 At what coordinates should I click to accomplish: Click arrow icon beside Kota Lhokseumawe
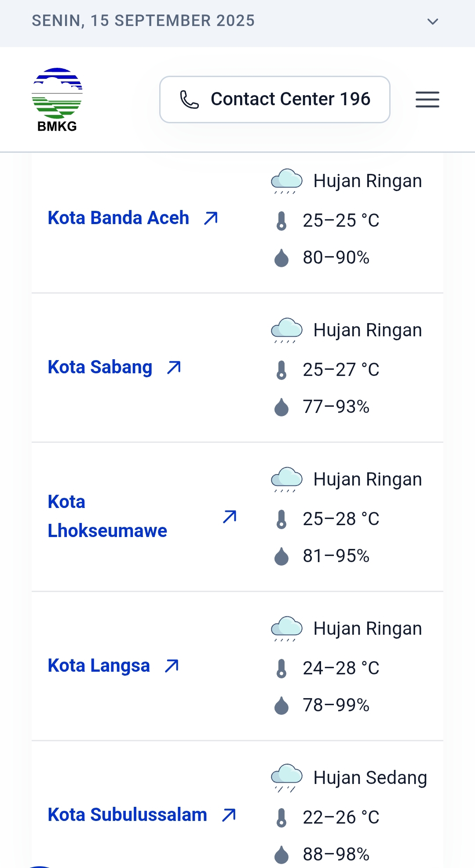230,516
